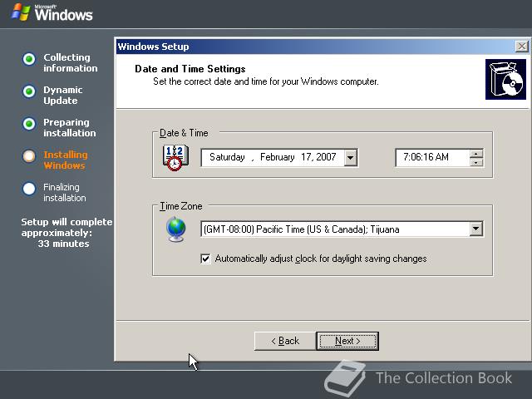Click the 'Date & Time' group label
This screenshot has width=532, height=399.
point(184,133)
